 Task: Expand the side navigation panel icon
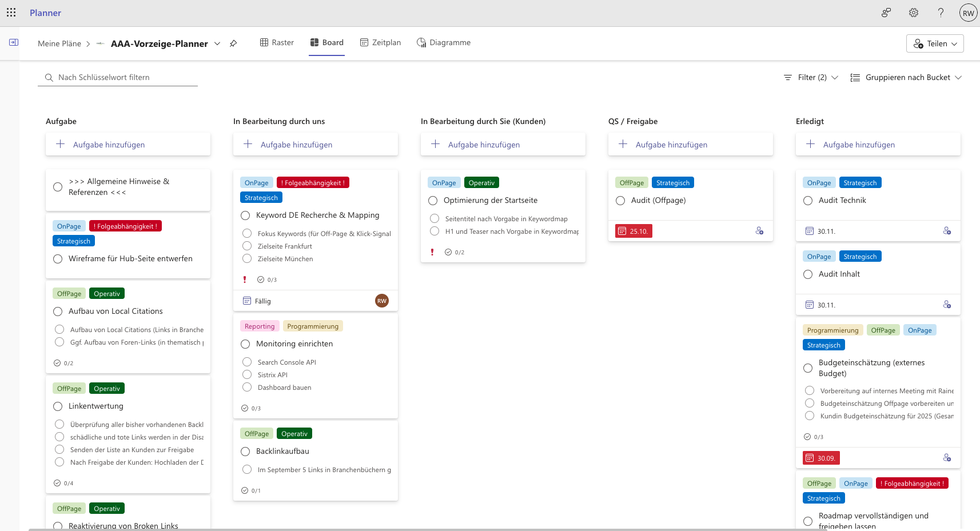point(14,42)
